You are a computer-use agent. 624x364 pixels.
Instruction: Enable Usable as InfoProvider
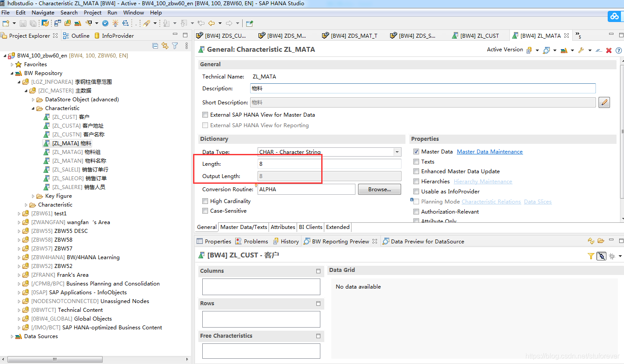(416, 192)
